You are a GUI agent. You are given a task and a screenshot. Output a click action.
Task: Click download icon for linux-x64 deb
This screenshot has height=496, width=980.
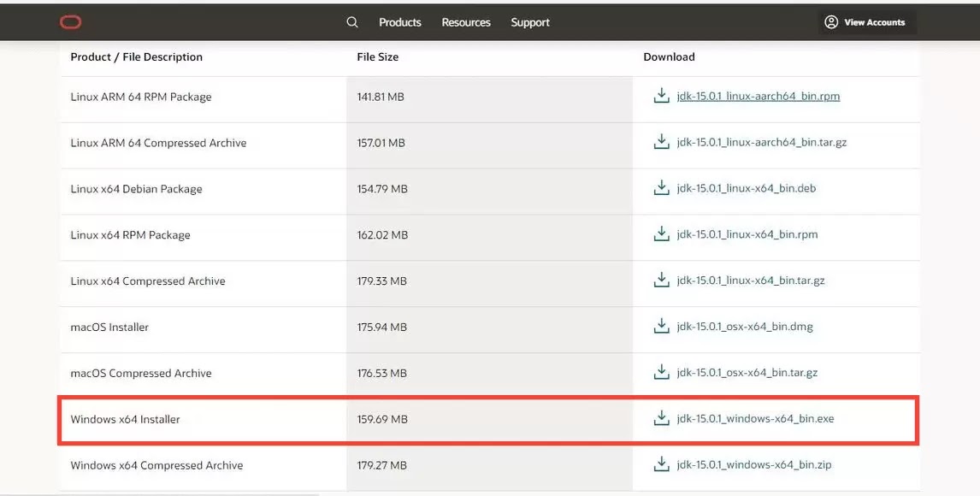(x=661, y=188)
